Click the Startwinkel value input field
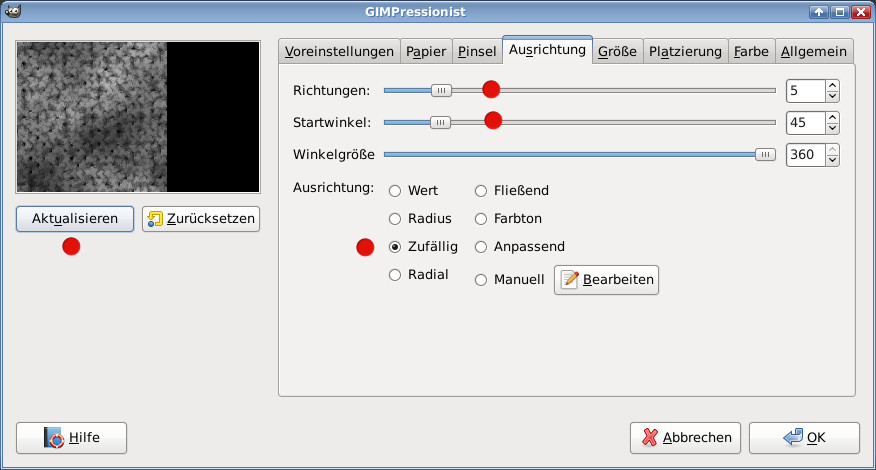876x470 pixels. coord(805,123)
